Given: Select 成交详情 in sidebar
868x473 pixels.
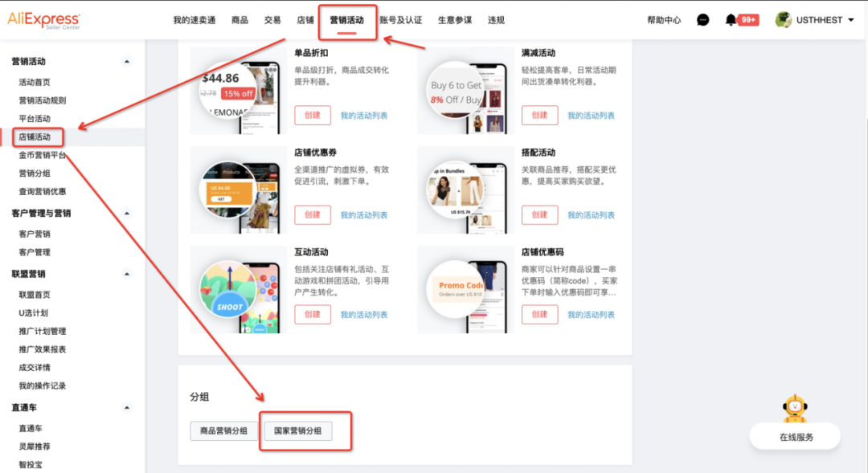Looking at the screenshot, I should click(x=35, y=368).
